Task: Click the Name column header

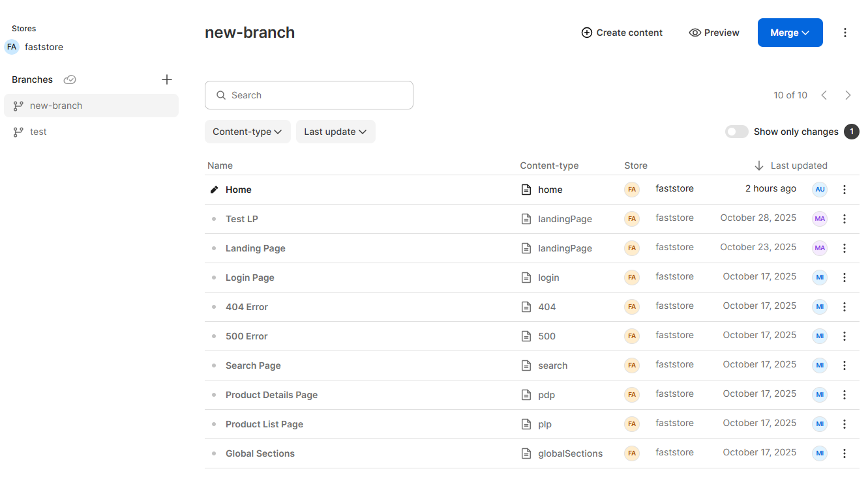Action: pos(220,165)
